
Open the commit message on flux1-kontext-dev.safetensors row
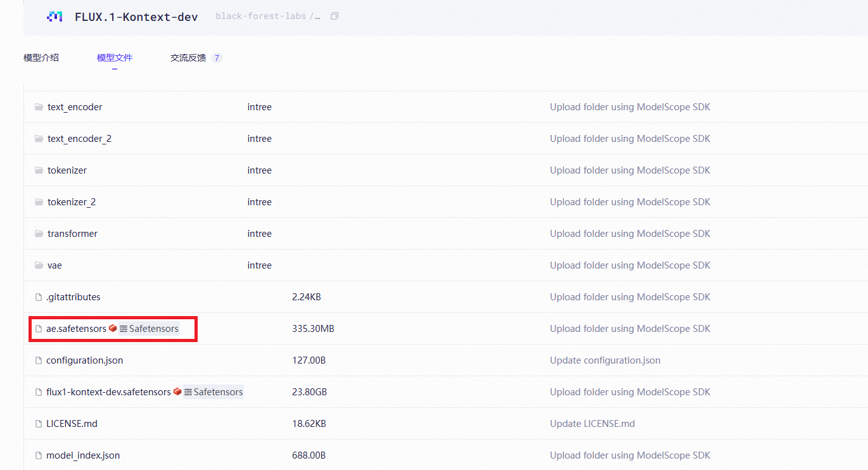click(x=630, y=392)
